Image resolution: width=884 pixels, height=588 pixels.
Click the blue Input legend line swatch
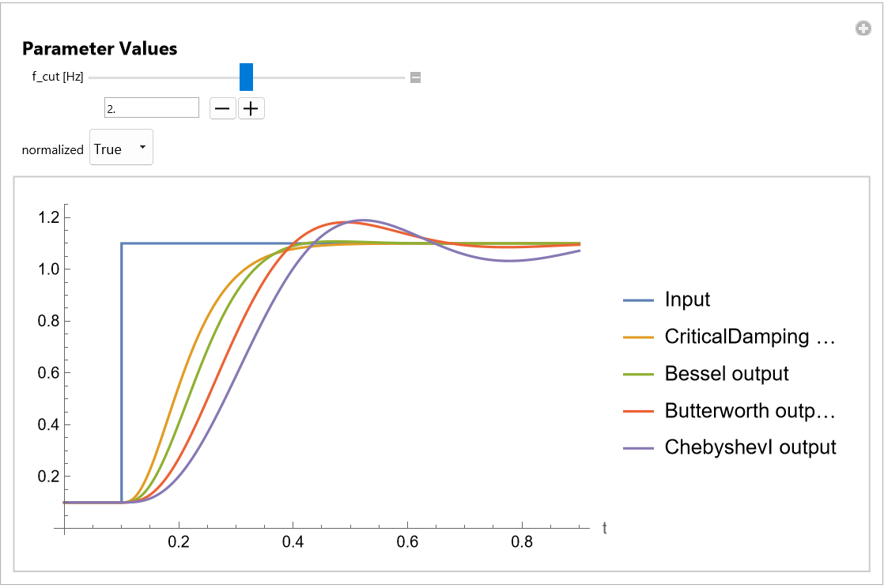pos(639,300)
